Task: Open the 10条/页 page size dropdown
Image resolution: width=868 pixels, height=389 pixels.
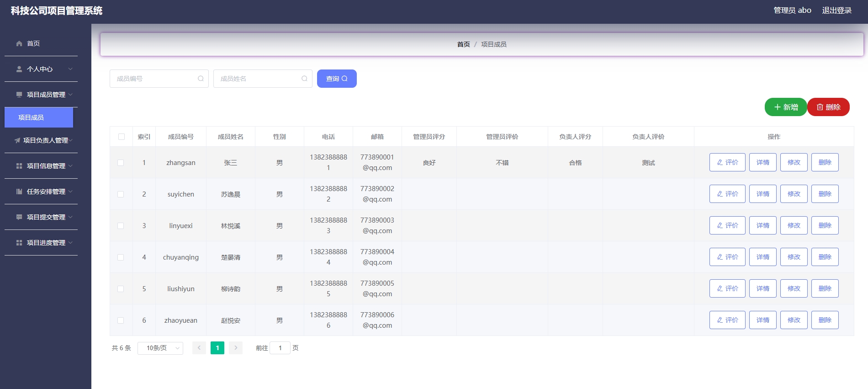Action: click(160, 348)
